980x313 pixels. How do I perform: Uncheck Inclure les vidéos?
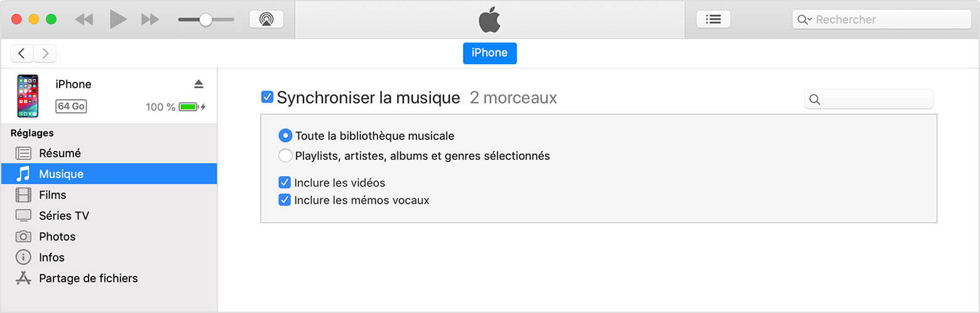pos(285,182)
